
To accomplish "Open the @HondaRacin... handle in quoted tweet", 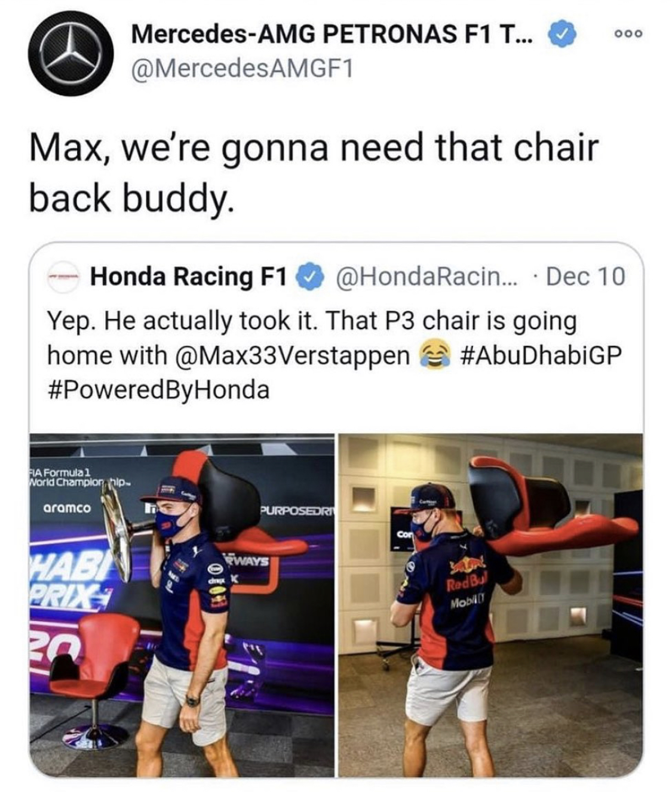I will coord(428,277).
